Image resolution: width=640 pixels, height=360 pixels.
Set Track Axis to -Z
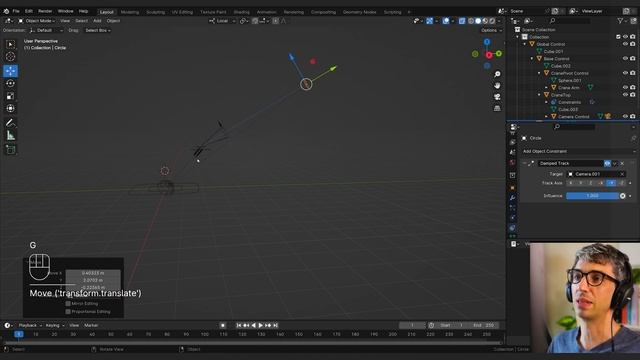pyautogui.click(x=621, y=183)
